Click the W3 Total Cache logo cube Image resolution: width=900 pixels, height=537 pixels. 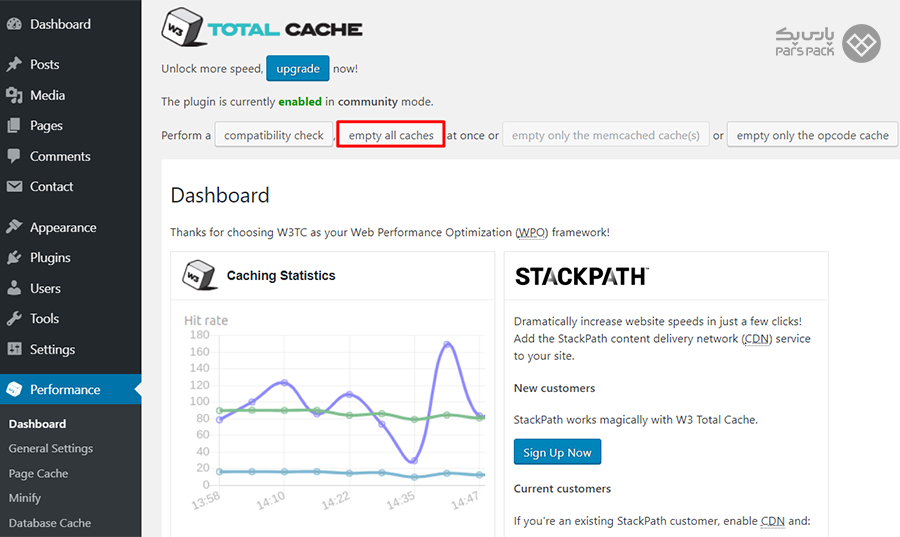[183, 27]
